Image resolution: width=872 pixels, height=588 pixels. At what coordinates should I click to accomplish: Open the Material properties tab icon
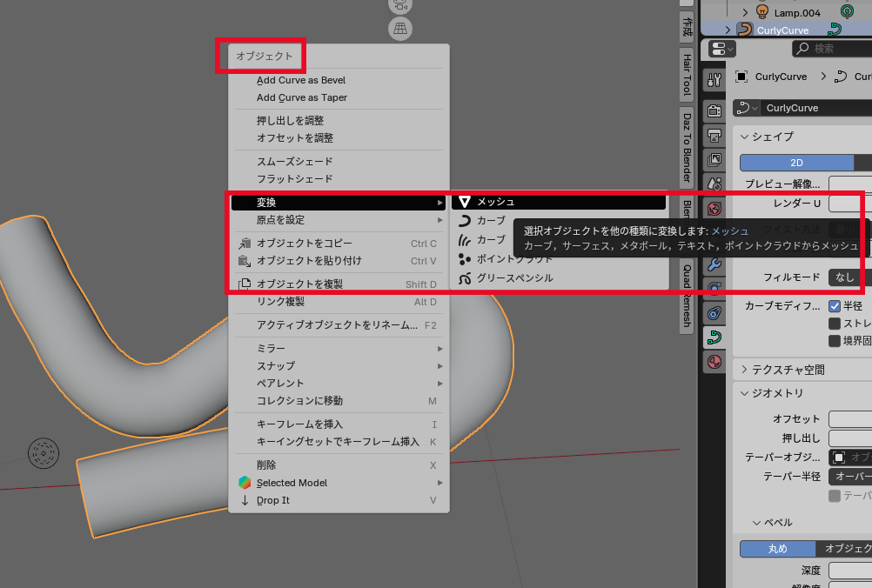click(714, 361)
